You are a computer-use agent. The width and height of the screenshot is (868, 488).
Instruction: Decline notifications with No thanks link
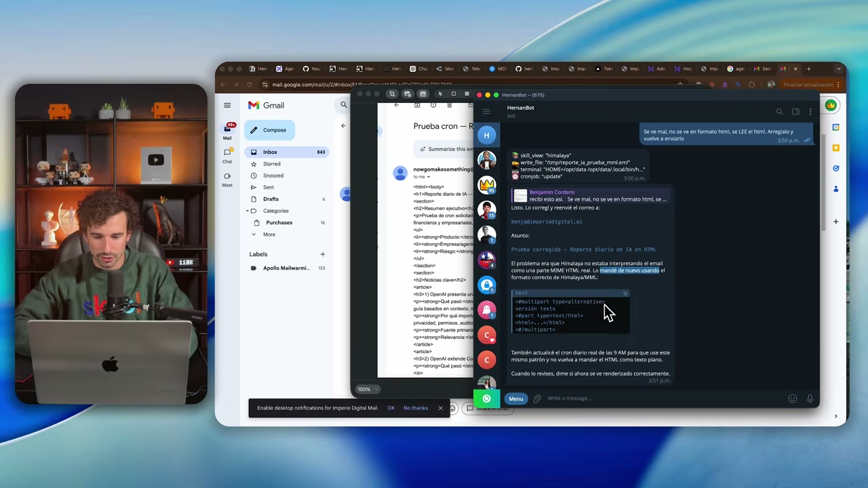(416, 408)
